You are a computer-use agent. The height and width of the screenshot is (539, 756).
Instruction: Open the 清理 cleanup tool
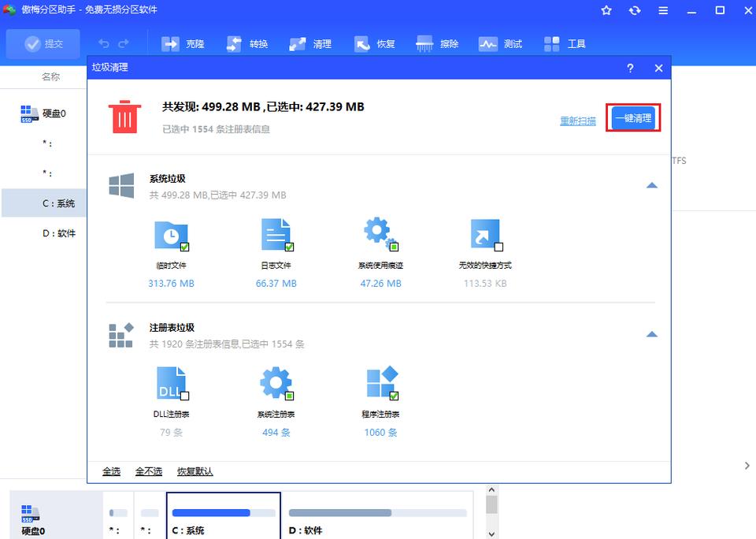click(310, 44)
